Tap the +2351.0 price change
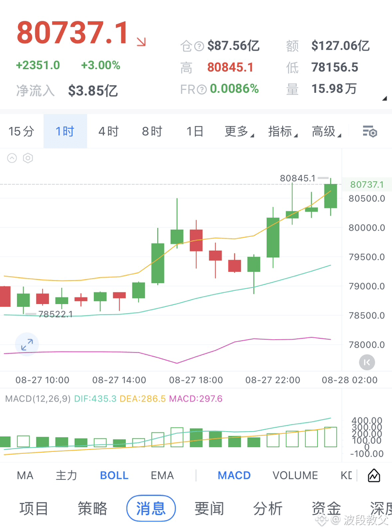Image resolution: width=392 pixels, height=532 pixels. [38, 65]
